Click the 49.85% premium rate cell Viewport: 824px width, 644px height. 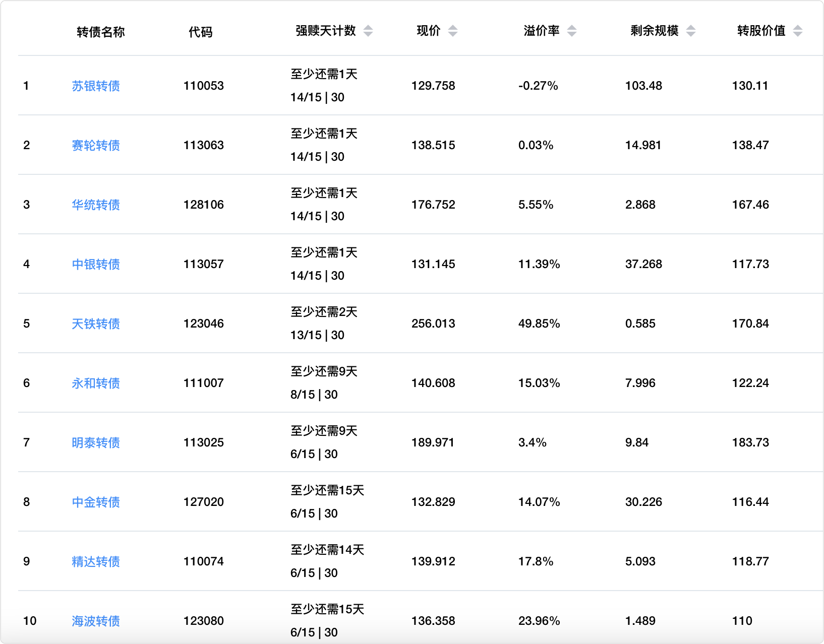point(539,324)
